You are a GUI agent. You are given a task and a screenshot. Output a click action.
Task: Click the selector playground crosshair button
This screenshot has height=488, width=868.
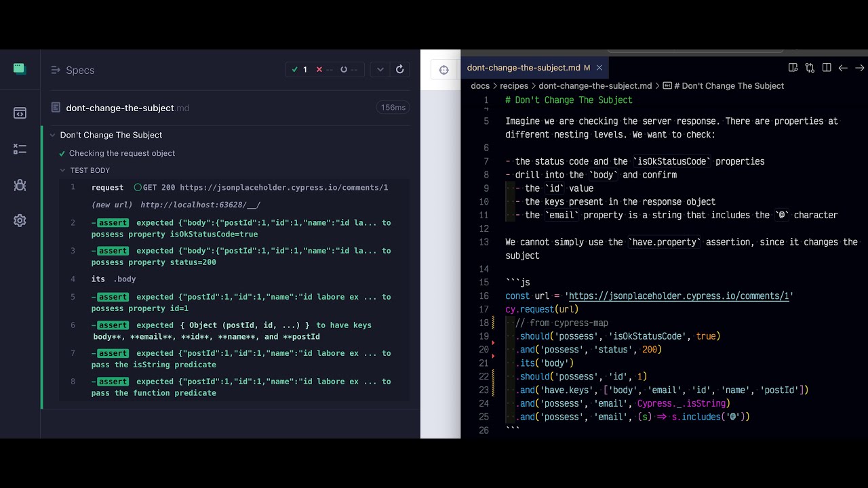tap(443, 70)
